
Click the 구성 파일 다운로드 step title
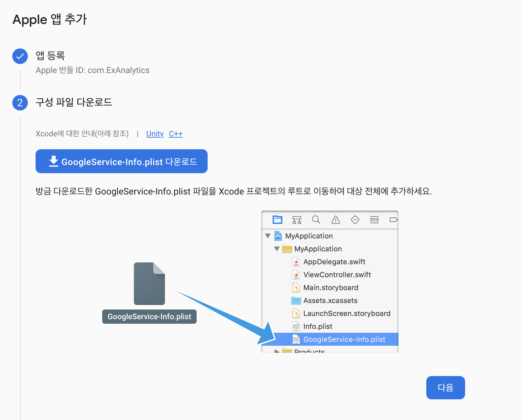[74, 102]
